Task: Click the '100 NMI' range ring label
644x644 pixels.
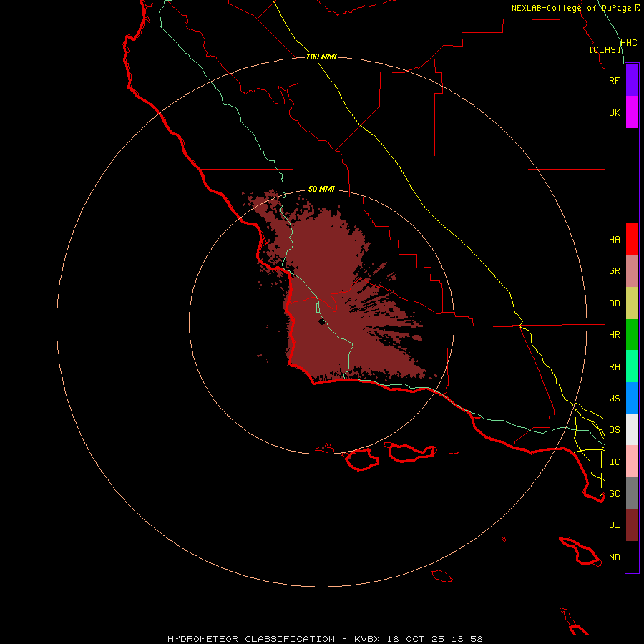Action: 321,57
